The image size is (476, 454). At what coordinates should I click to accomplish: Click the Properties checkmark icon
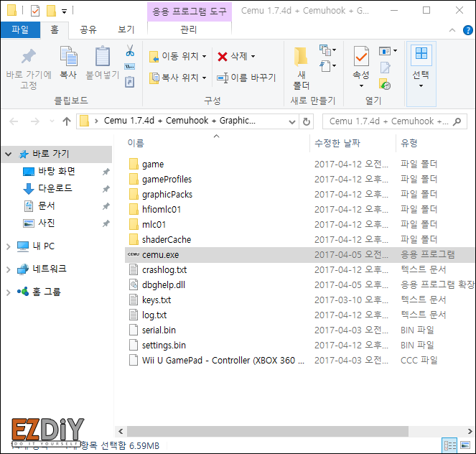361,56
